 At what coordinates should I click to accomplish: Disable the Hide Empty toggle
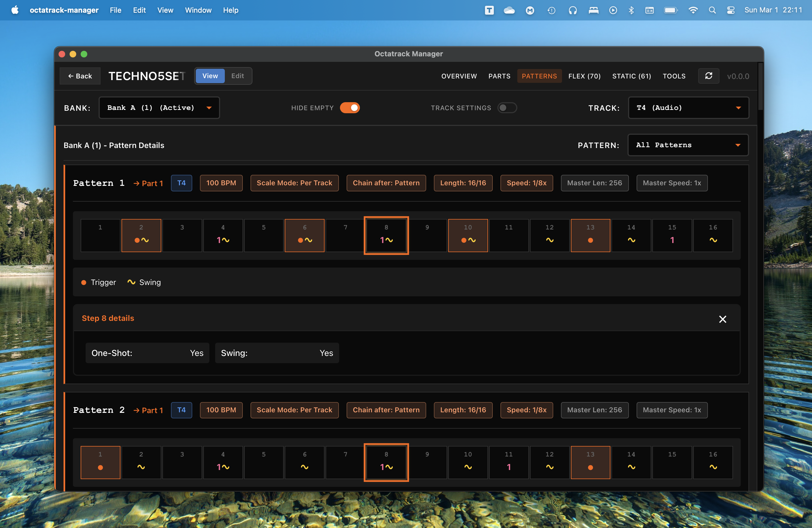tap(350, 107)
